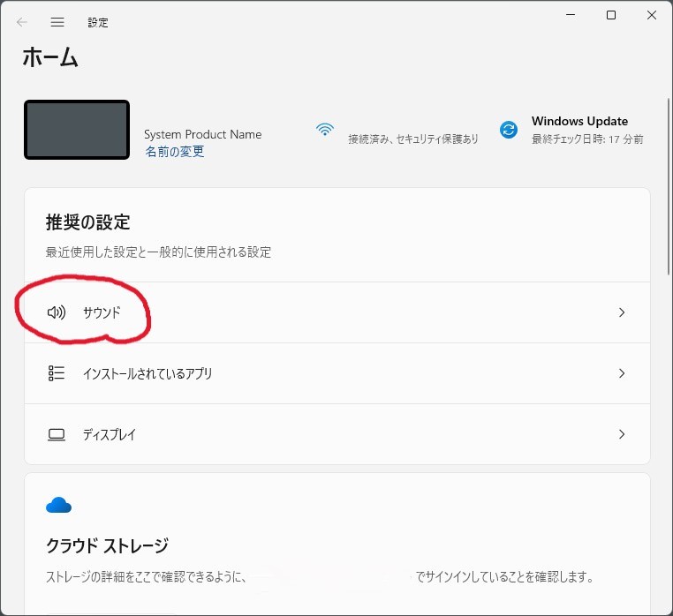Expand the インストールされているアプリ row chevron
The image size is (673, 616).
[x=622, y=373]
